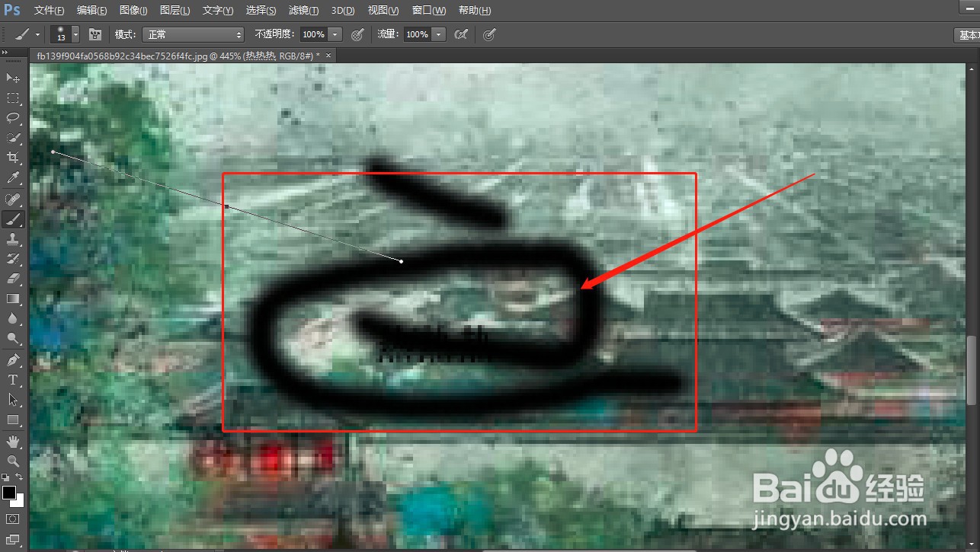Toggle the Brush panel button
The width and height of the screenshot is (980, 552).
95,34
